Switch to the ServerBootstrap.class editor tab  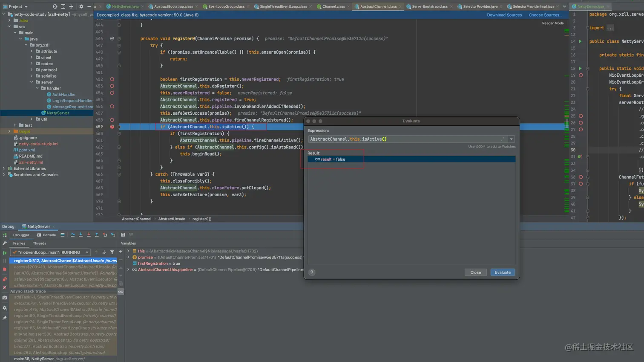pyautogui.click(x=429, y=6)
